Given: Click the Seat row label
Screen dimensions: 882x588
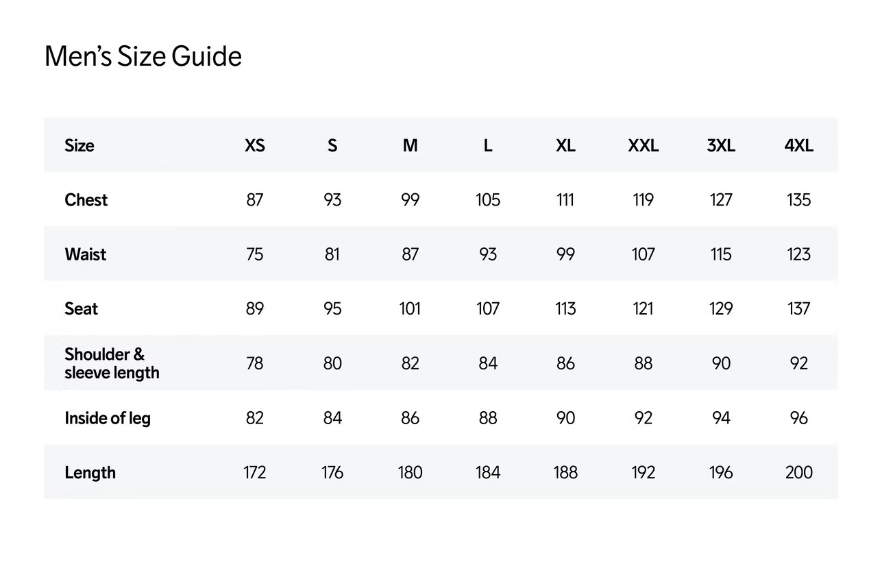Looking at the screenshot, I should [x=82, y=309].
